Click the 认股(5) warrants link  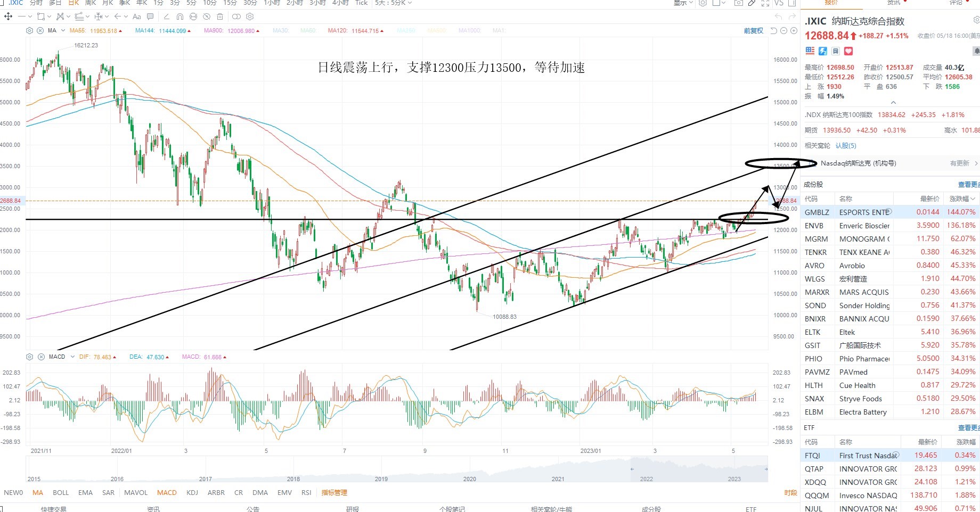tap(846, 145)
